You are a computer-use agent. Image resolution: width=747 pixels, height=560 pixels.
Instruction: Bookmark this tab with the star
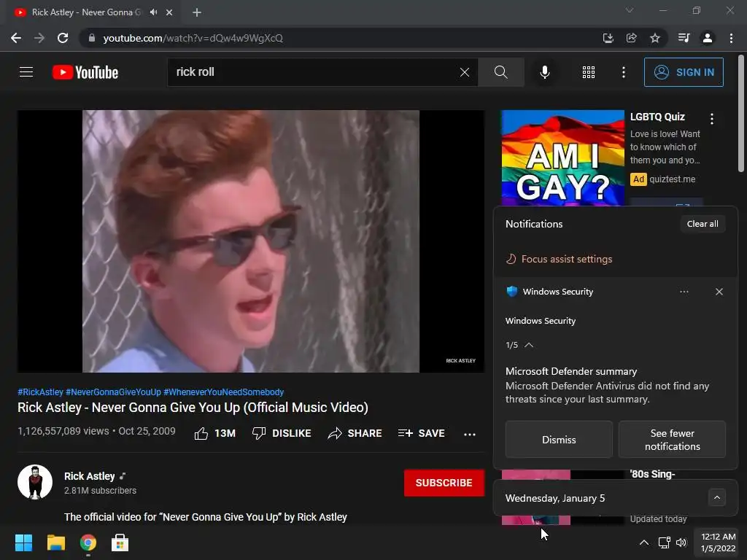(655, 38)
